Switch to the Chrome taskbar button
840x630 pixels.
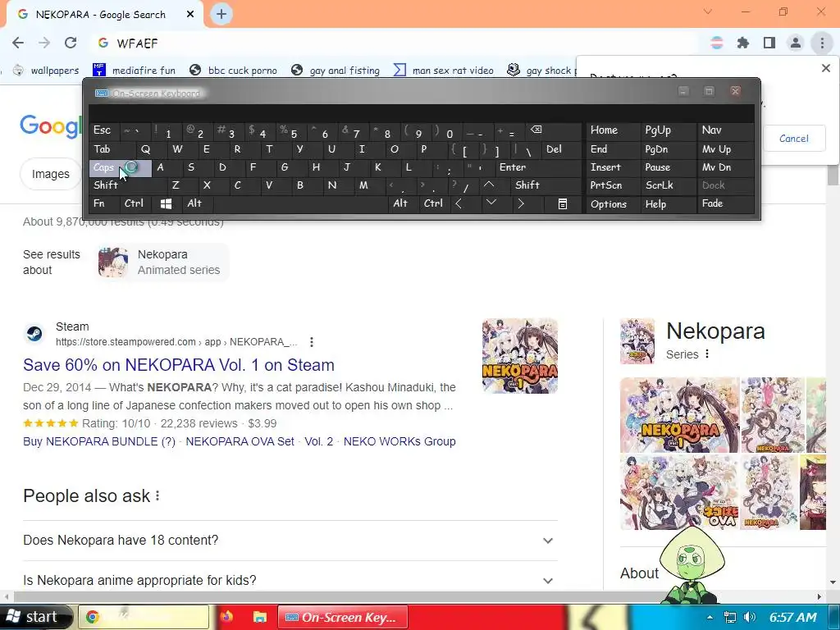[x=144, y=617]
